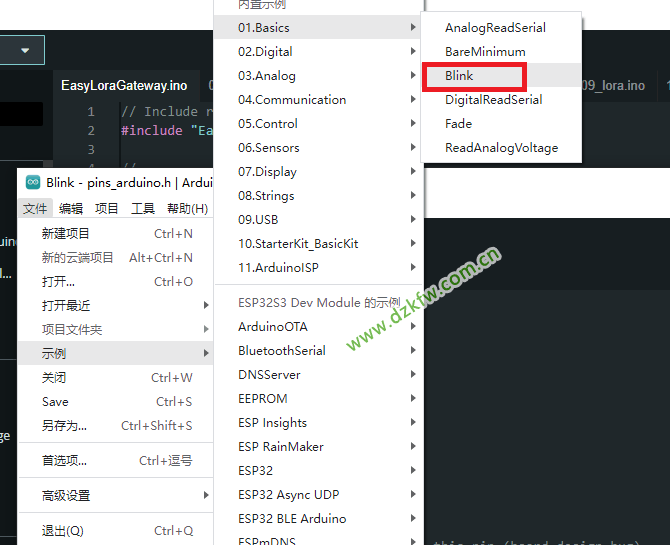Viewport: 672px width, 547px height.
Task: Switch to the EasyLoraGateway.ino tab
Action: tap(124, 86)
